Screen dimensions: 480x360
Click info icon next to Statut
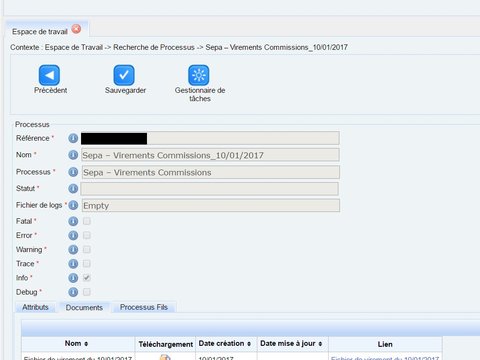click(73, 188)
